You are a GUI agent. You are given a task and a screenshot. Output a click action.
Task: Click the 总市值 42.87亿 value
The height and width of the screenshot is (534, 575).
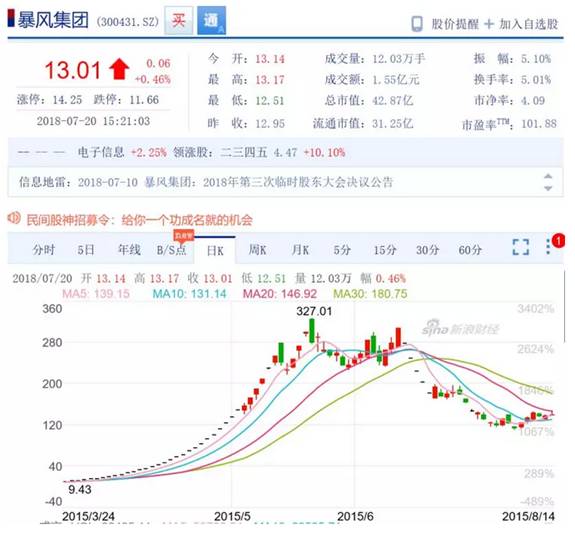[392, 100]
